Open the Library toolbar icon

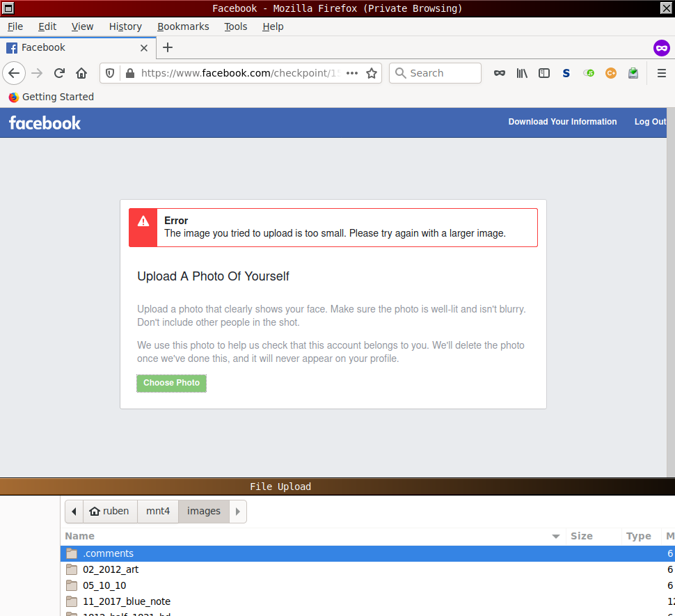[x=522, y=73]
